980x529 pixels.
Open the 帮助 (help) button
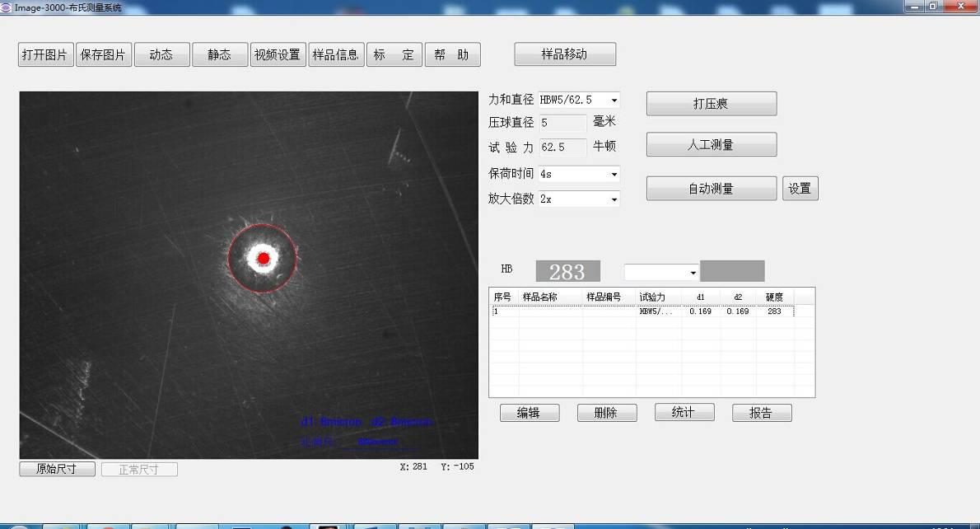452,55
